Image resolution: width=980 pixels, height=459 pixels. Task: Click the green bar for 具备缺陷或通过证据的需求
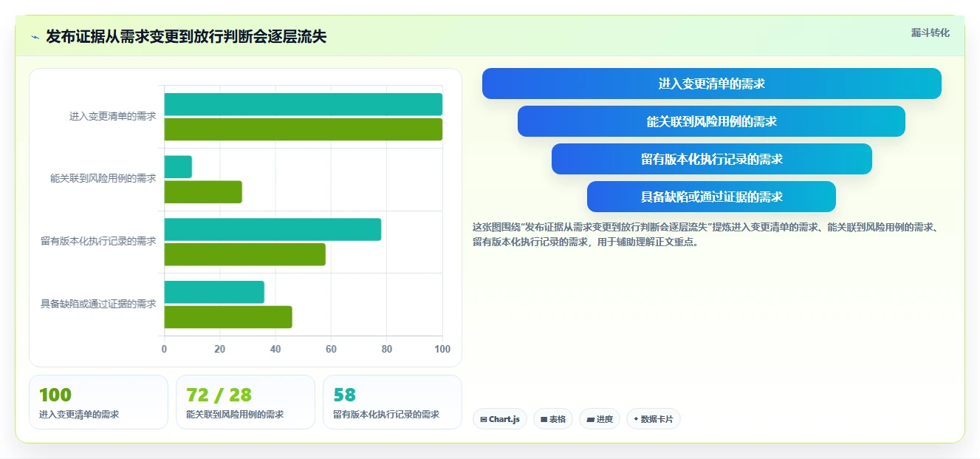(x=228, y=317)
